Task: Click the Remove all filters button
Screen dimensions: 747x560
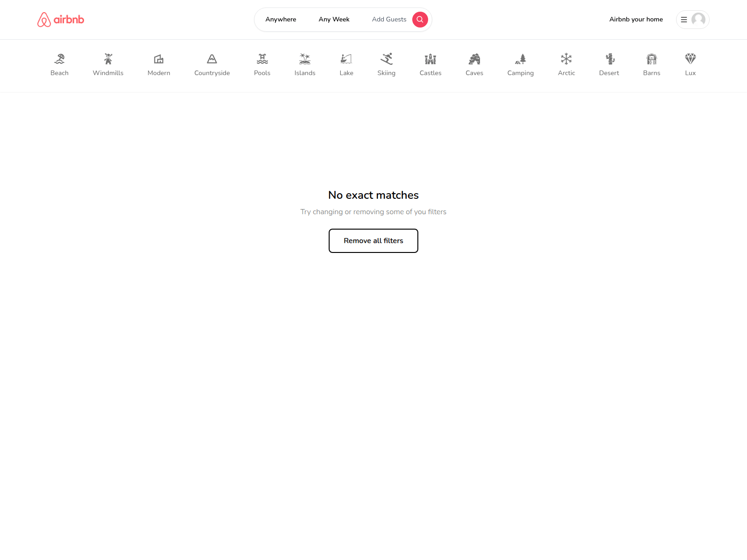Action: pyautogui.click(x=373, y=241)
